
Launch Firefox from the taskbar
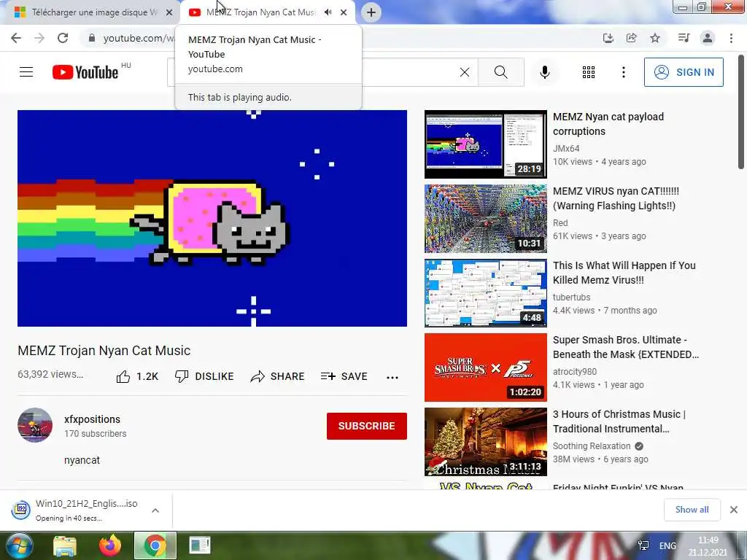(x=110, y=545)
